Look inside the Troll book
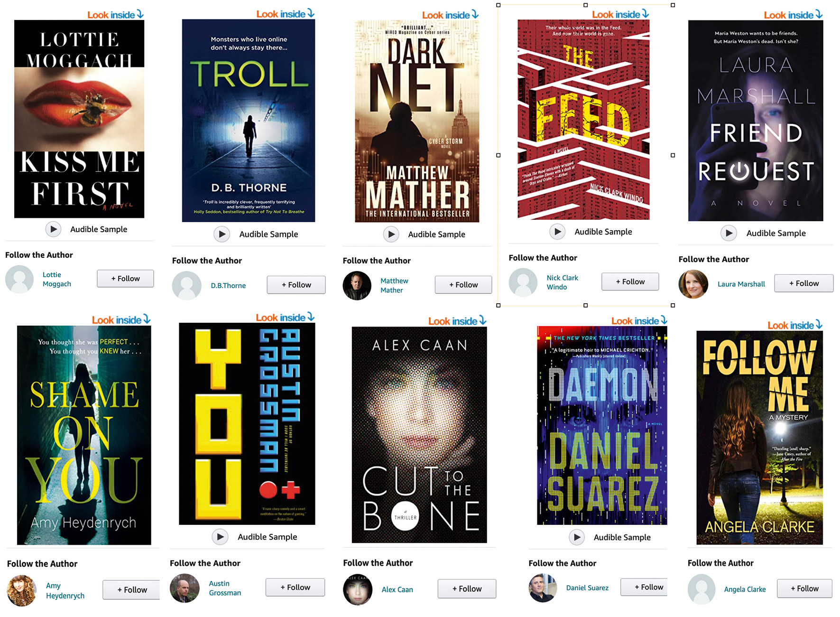This screenshot has height=617, width=840. [x=285, y=14]
